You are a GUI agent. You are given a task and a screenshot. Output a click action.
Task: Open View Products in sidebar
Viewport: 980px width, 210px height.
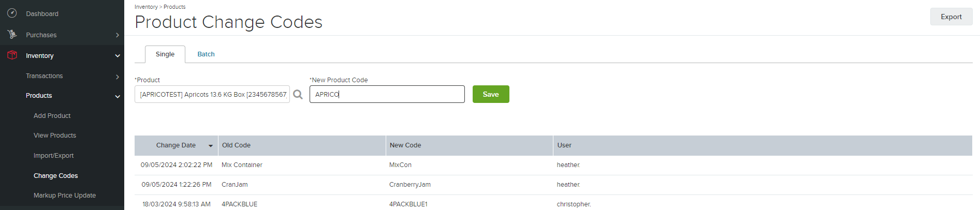(x=55, y=136)
